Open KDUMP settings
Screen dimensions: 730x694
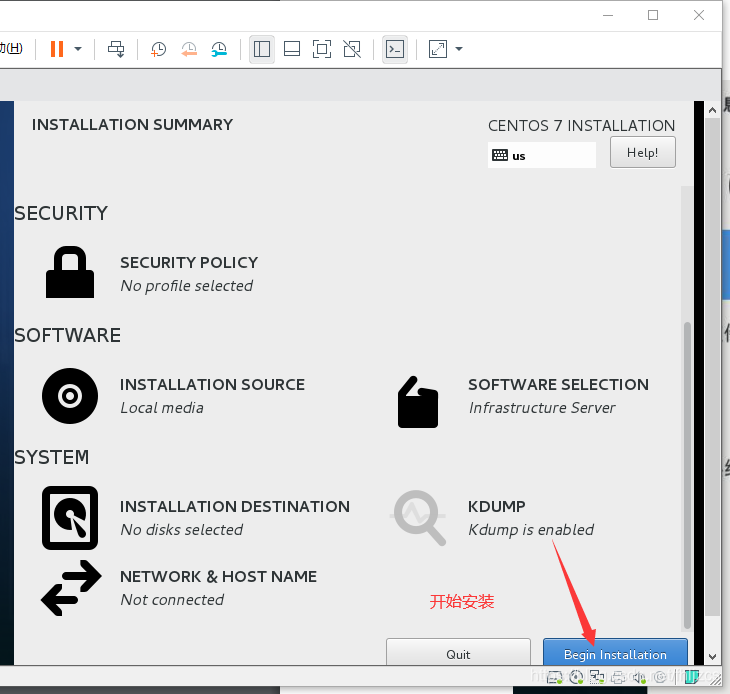pos(496,506)
